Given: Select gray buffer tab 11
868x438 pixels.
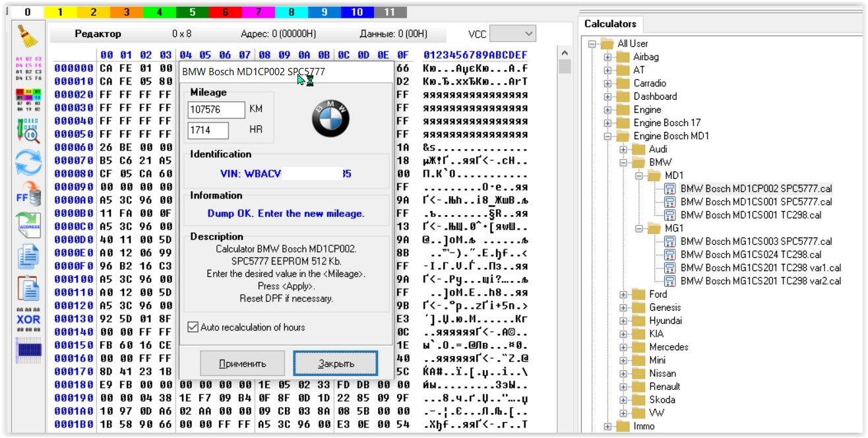Looking at the screenshot, I should 390,12.
